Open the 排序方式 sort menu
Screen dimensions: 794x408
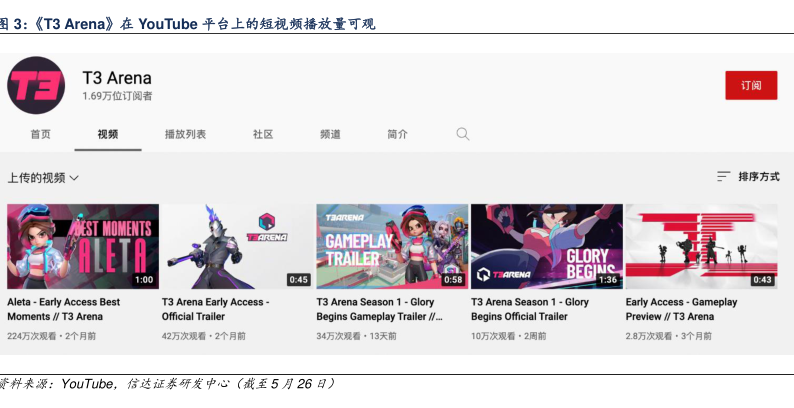pyautogui.click(x=758, y=177)
